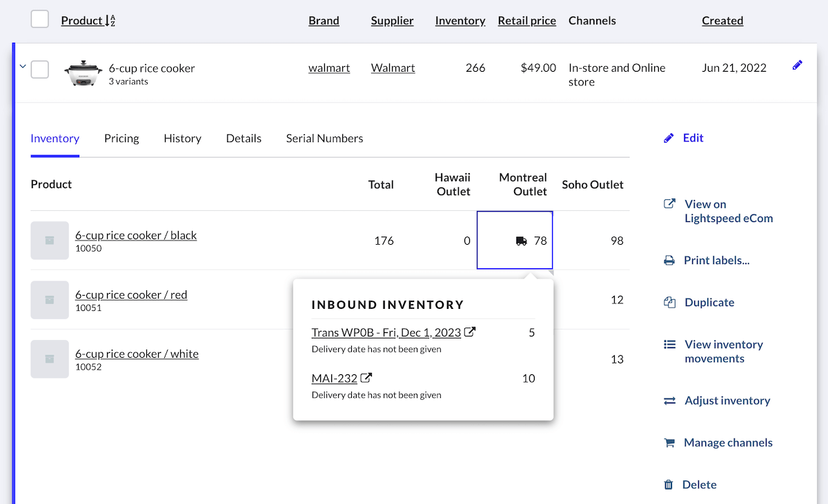Viewport: 828px width, 504px height.
Task: Open the Walmart supplier link
Action: [393, 68]
